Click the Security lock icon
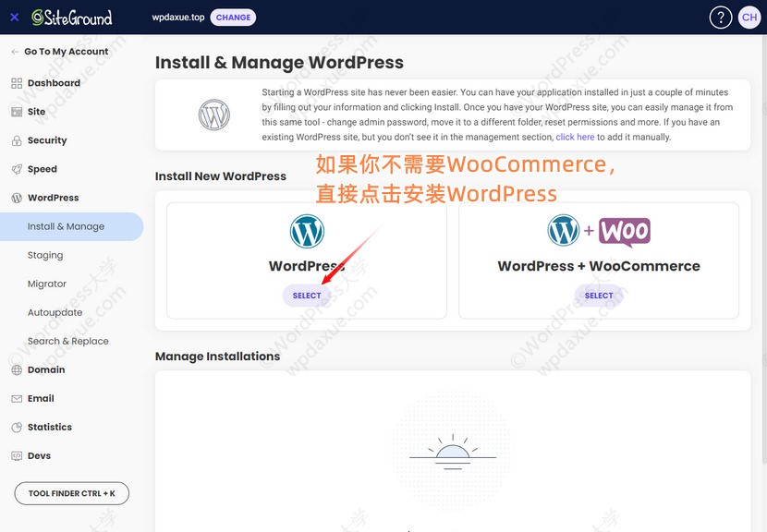Image resolution: width=767 pixels, height=532 pixels. point(17,140)
